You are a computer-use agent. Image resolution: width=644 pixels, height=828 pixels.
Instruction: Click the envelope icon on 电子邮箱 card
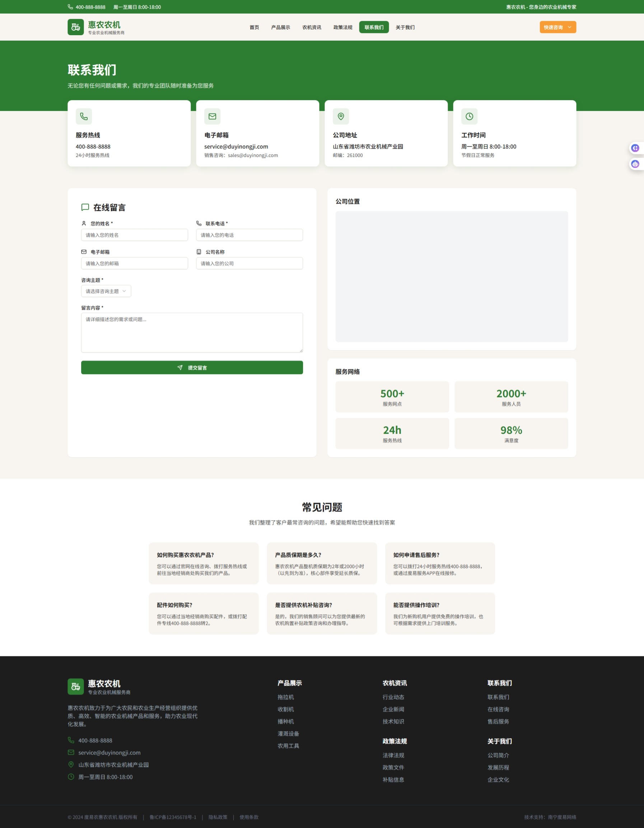point(212,116)
